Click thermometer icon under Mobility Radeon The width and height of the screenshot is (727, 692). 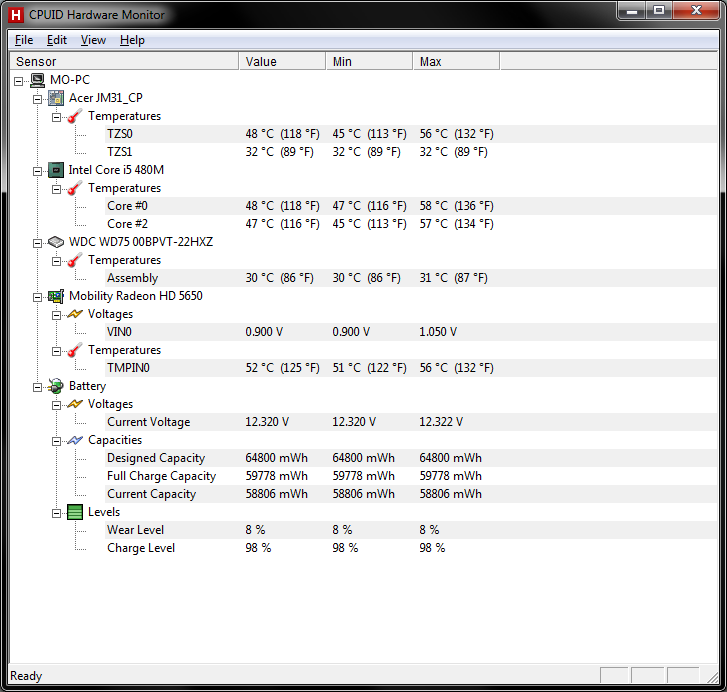coord(75,350)
